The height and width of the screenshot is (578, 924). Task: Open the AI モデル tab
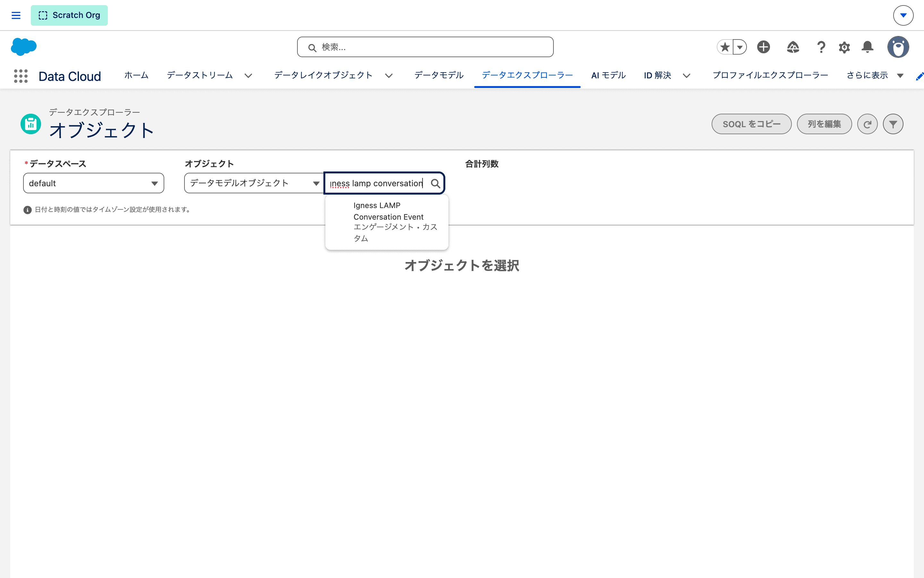click(x=608, y=75)
